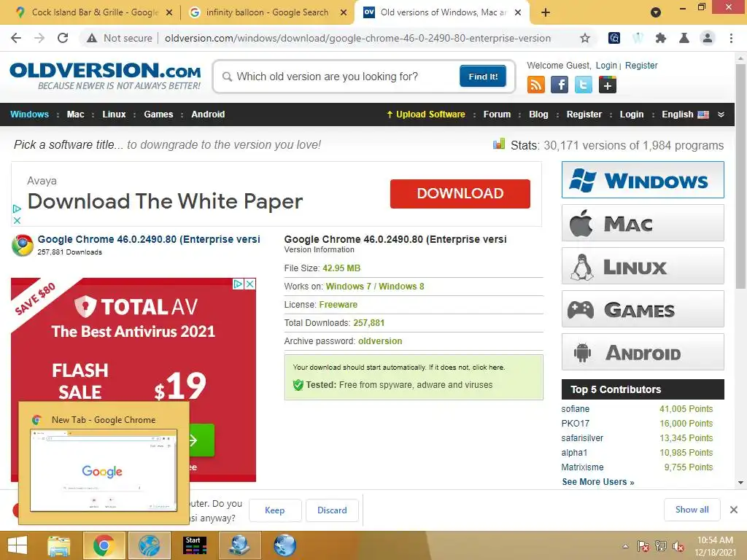Image resolution: width=747 pixels, height=560 pixels.
Task: Open the Mac category sidebar button
Action: pos(643,223)
